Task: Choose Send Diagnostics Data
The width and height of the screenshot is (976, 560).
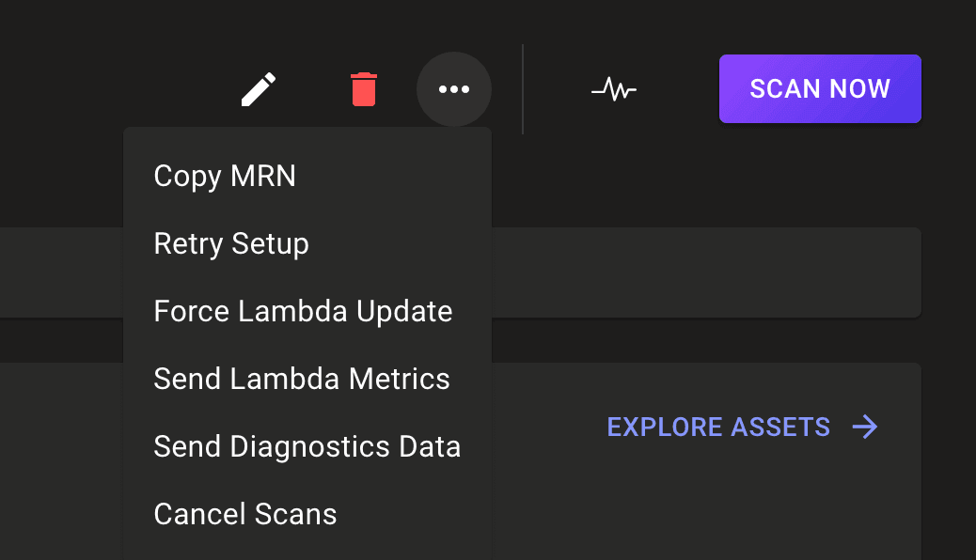Action: click(307, 446)
